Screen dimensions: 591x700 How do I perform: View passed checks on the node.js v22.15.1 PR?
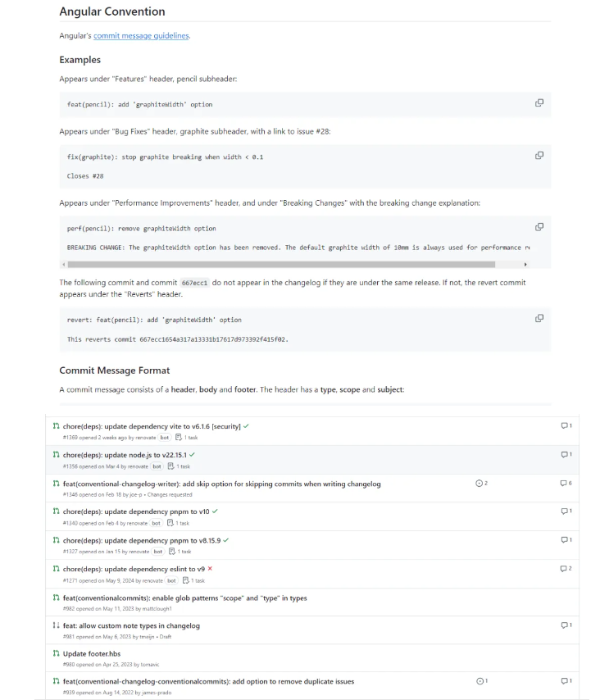(192, 454)
